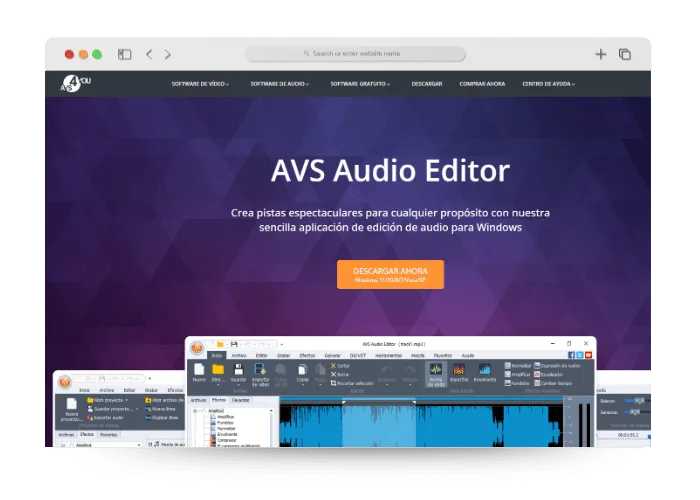Click the YouTube icon in AVS editor
Screen dimensions: 700x500
tap(588, 355)
